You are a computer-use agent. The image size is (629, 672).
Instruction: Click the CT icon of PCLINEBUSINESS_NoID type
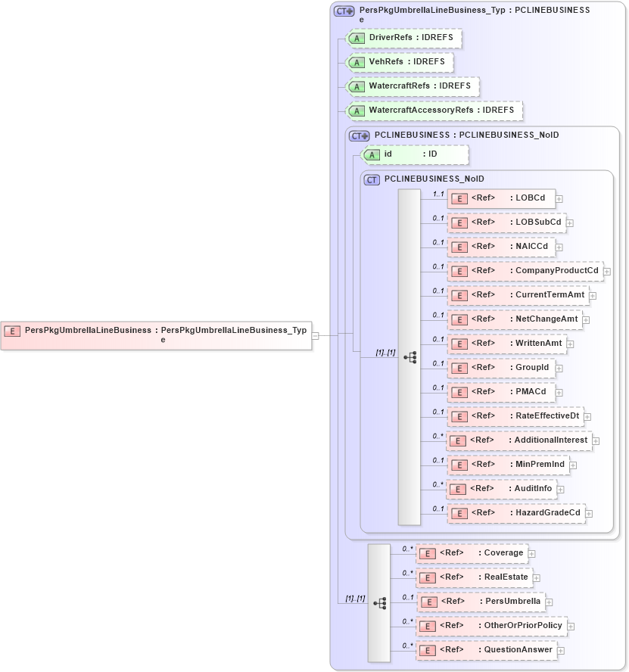pyautogui.click(x=372, y=179)
